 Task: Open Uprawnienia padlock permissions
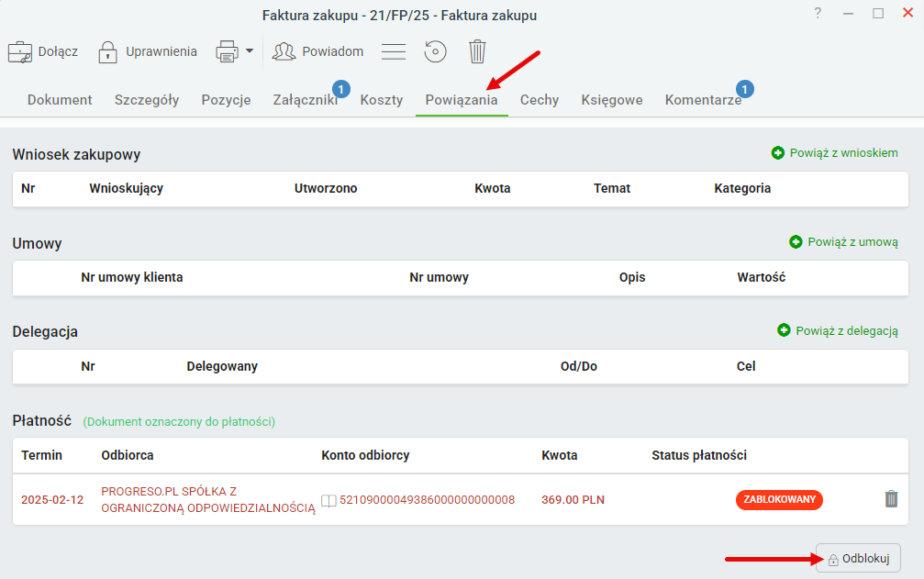pyautogui.click(x=107, y=51)
